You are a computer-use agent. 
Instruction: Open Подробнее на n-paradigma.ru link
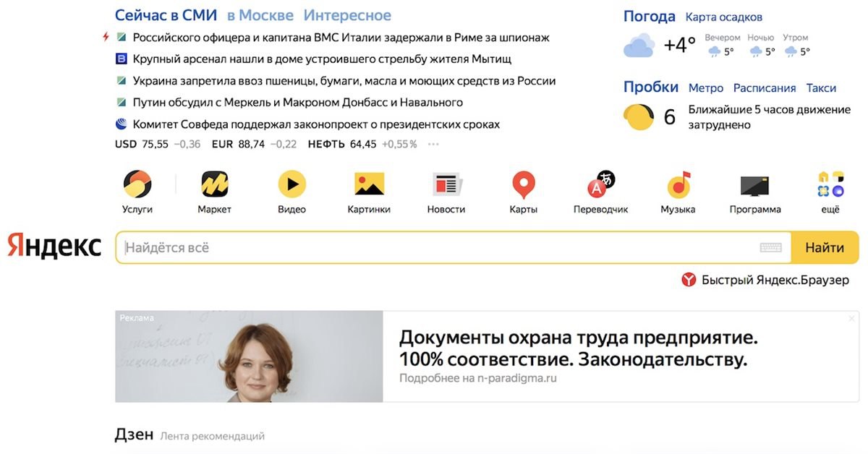pos(478,378)
